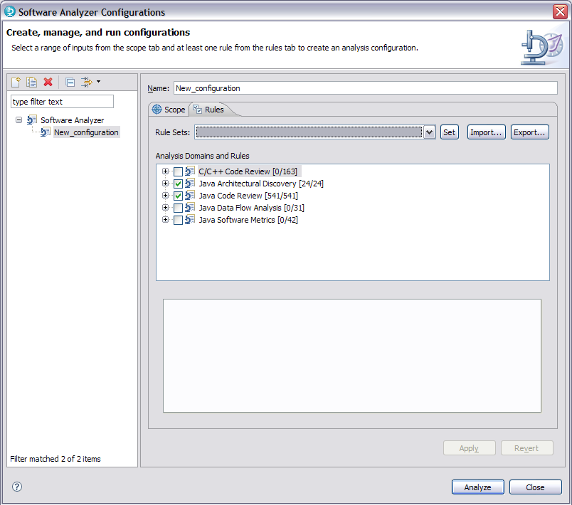Click the Java Architectural Discovery domain icon
The image size is (572, 505).
190,184
